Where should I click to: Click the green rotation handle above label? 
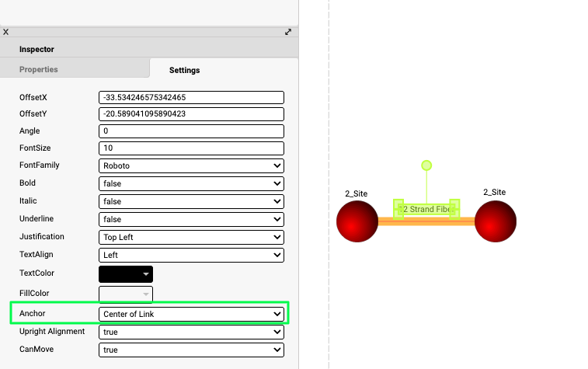[x=426, y=165]
